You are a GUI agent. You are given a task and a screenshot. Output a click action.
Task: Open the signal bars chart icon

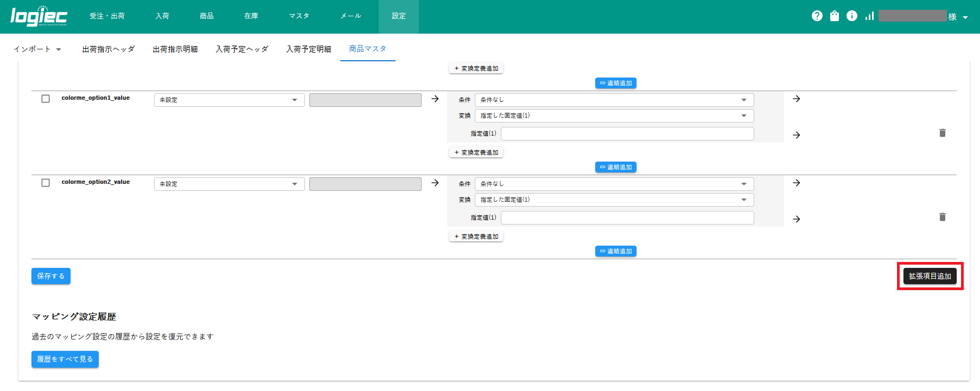pyautogui.click(x=869, y=16)
